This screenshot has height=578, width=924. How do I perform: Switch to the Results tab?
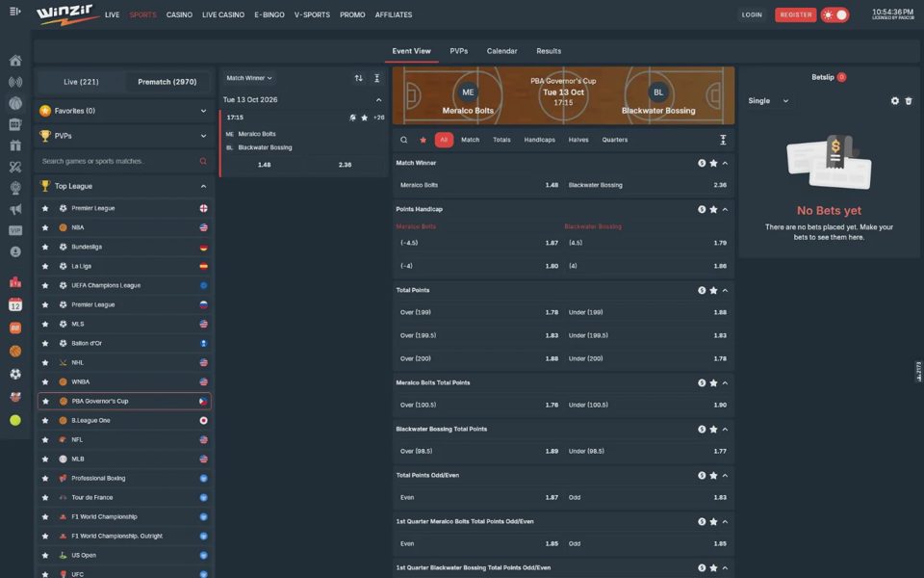[x=549, y=51]
